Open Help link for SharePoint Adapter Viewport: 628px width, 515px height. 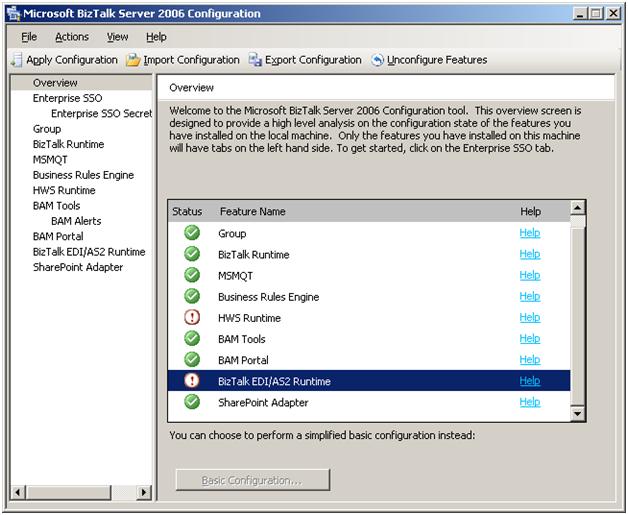tap(530, 402)
